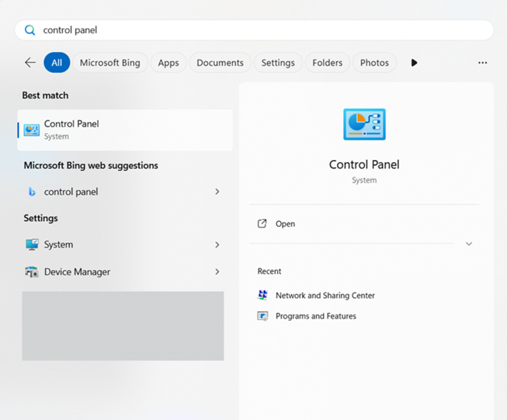Screen dimensions: 507x420
Task: Open the three-dot options menu
Action: click(482, 63)
